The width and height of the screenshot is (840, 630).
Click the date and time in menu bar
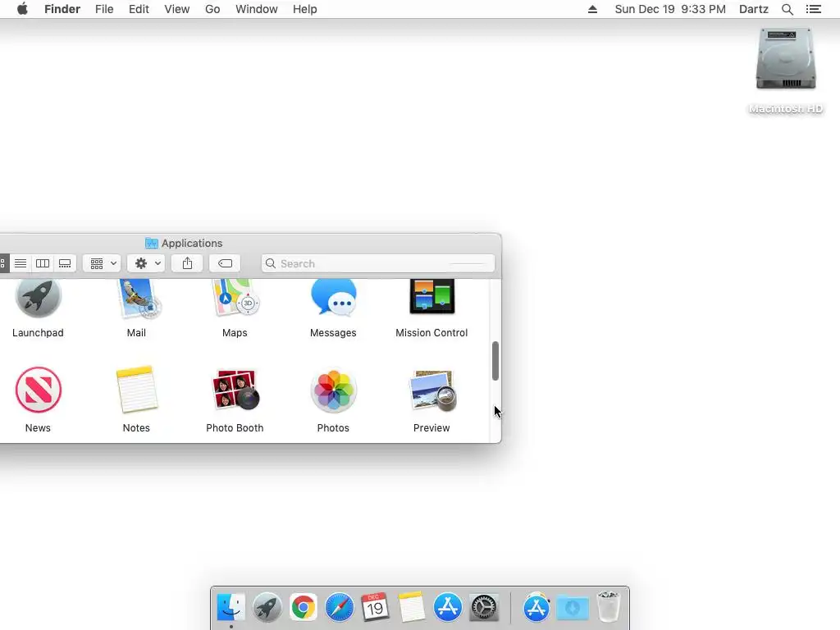(670, 9)
